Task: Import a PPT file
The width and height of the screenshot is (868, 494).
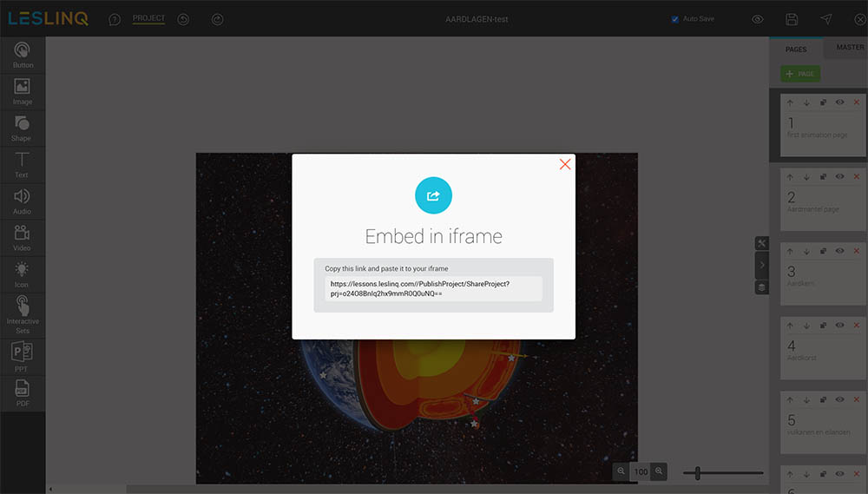Action: (23, 357)
